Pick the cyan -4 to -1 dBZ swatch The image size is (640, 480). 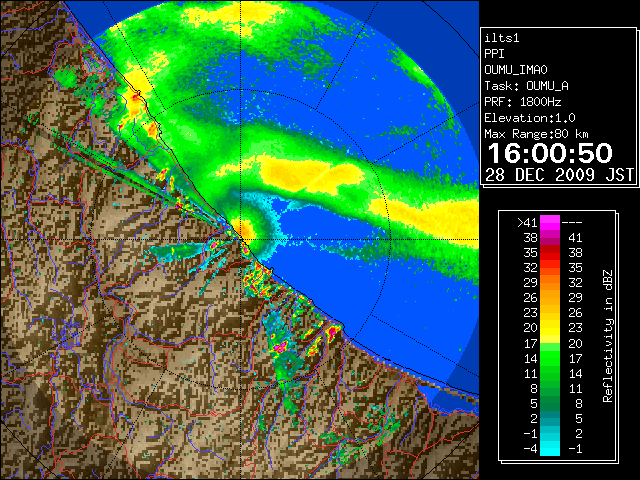click(x=550, y=449)
